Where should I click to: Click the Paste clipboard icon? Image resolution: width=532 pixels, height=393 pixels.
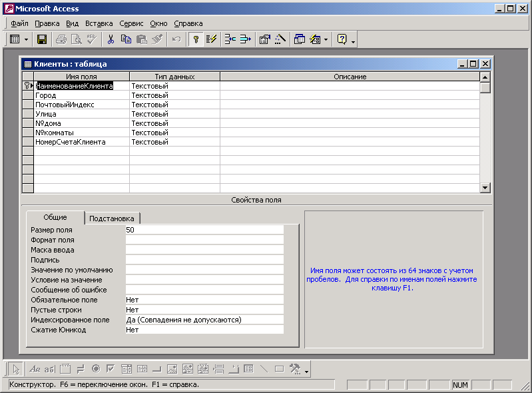[141, 39]
